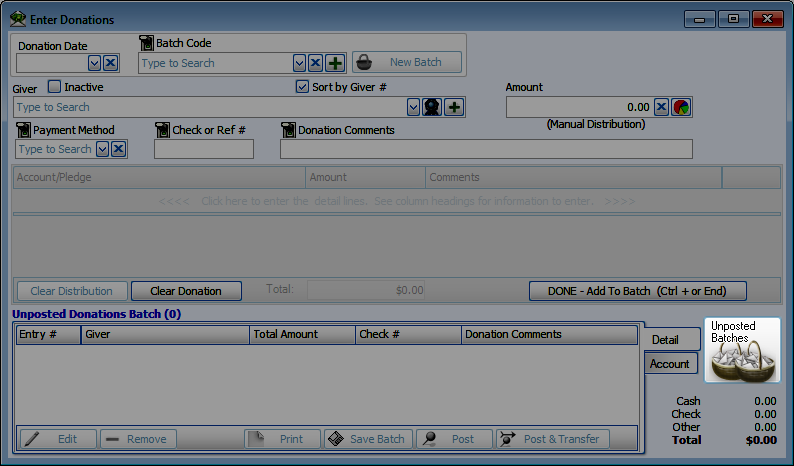Clear the Batch Code with X icon

[x=315, y=63]
